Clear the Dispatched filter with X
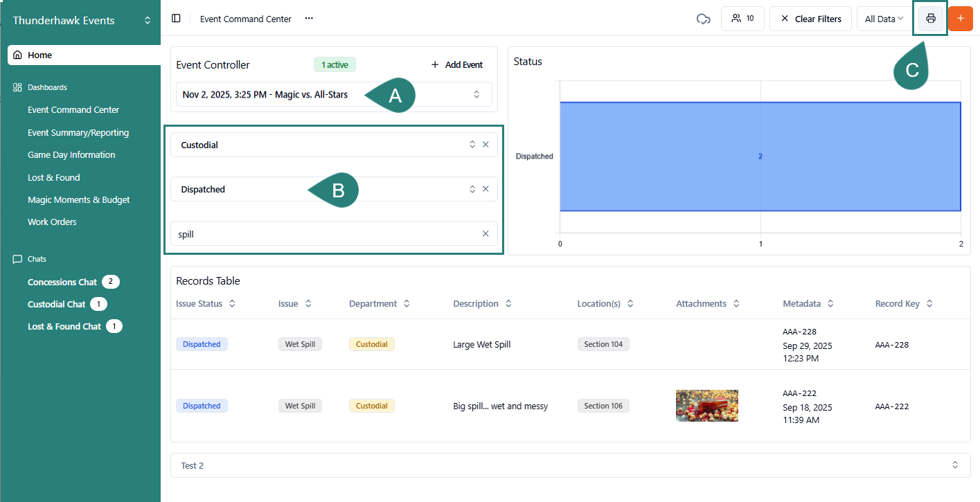Viewport: 980px width, 502px height. [x=485, y=189]
